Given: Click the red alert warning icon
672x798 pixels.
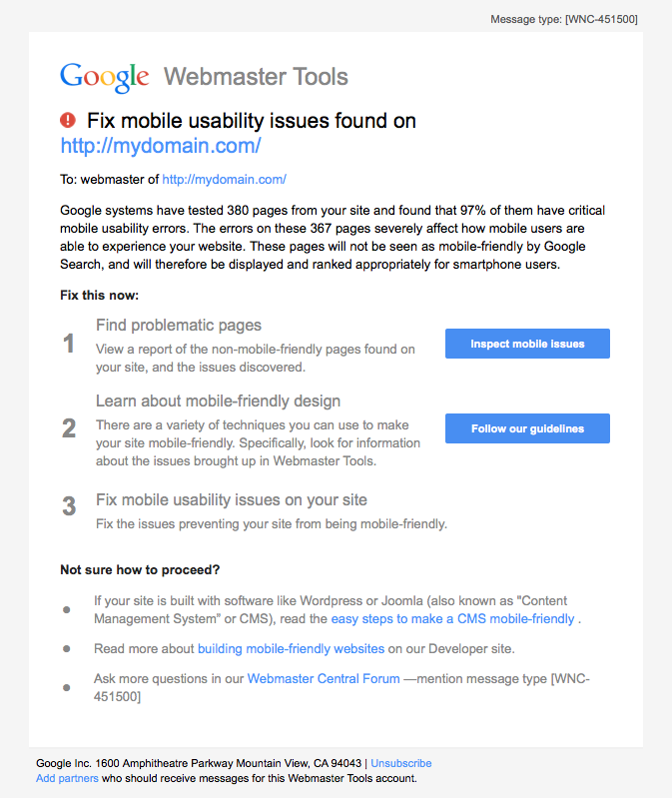Looking at the screenshot, I should click(68, 121).
